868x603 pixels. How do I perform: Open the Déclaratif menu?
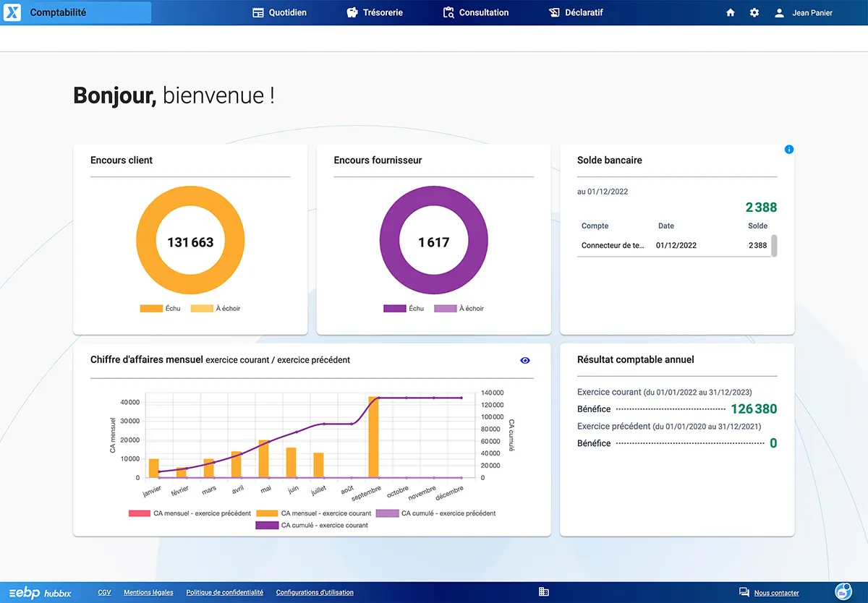tap(576, 12)
